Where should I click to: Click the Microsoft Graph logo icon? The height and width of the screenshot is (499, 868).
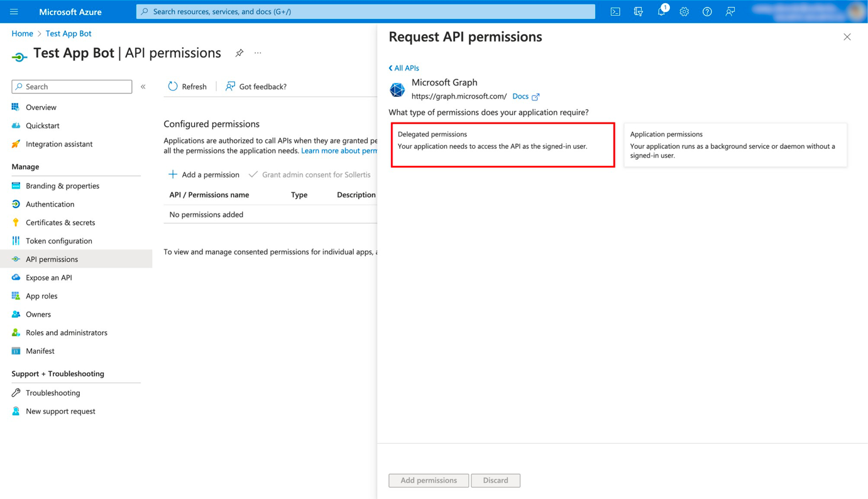[397, 90]
